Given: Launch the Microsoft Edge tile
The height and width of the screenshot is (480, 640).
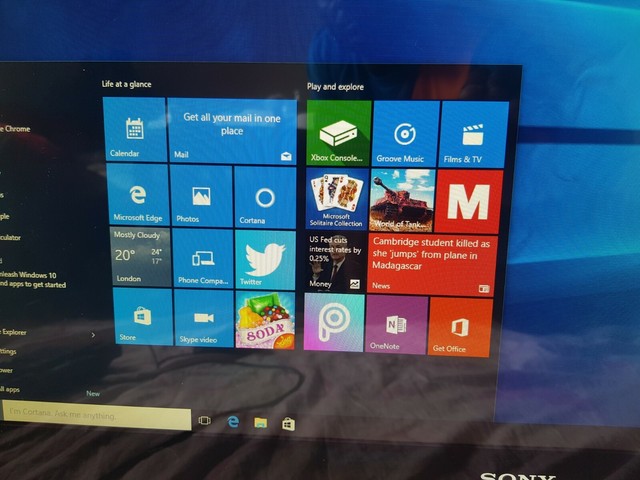Looking at the screenshot, I should [x=138, y=194].
